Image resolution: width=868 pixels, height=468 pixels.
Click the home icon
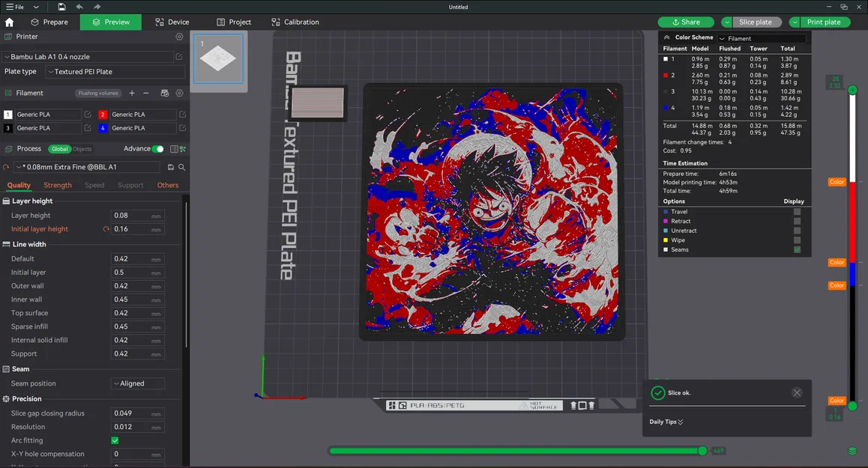tap(9, 22)
